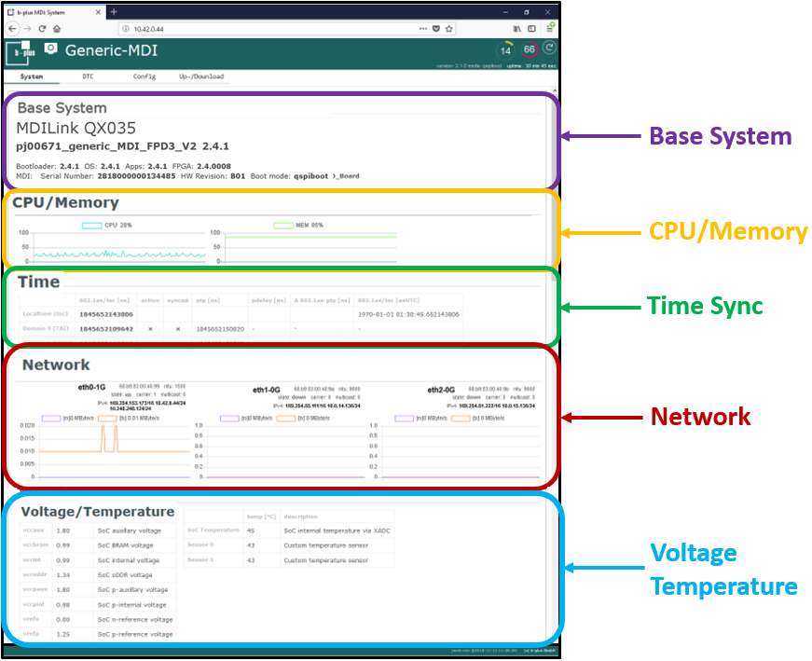Click the circular gauge showing 66

pos(529,49)
